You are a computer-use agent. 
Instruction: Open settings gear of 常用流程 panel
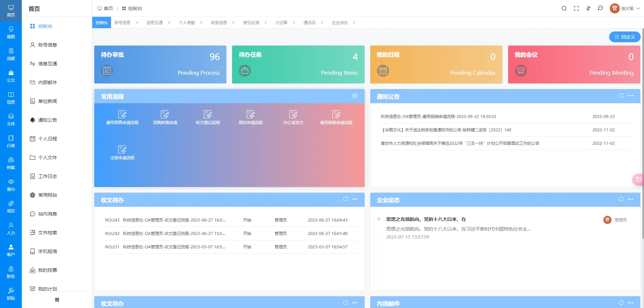(x=355, y=96)
